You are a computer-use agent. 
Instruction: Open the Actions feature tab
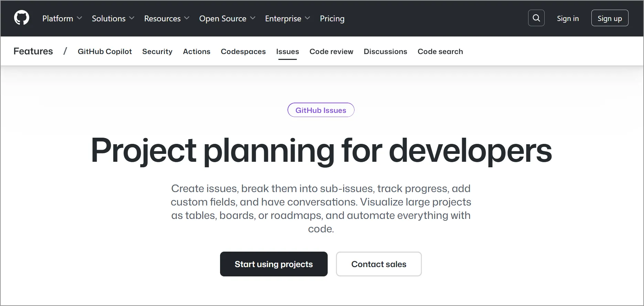[x=196, y=51]
